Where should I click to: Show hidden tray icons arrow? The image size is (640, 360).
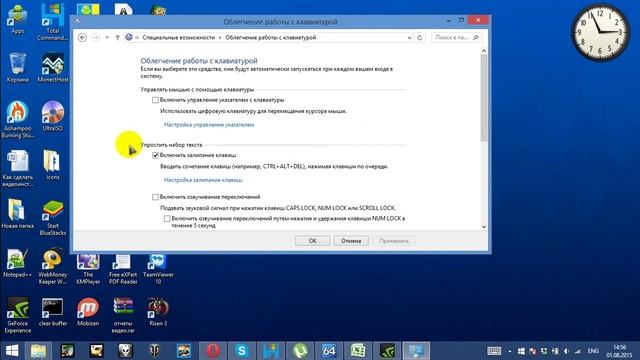(x=509, y=351)
